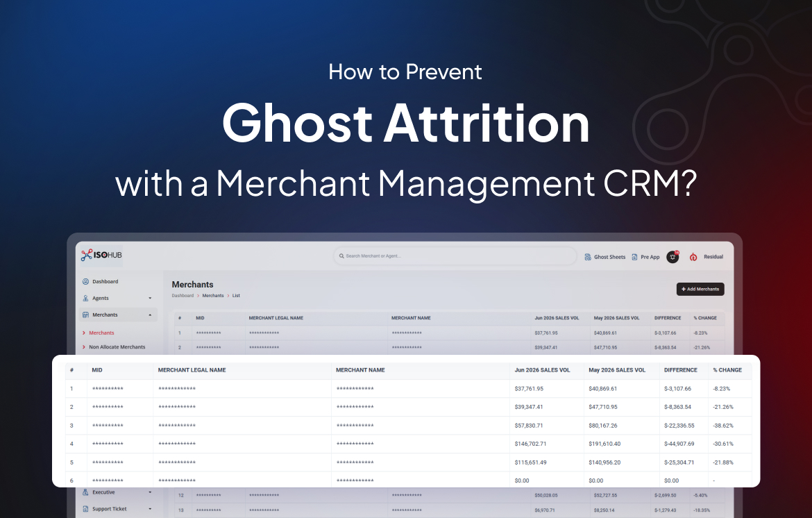Click the -30.61% change cell

(723, 444)
